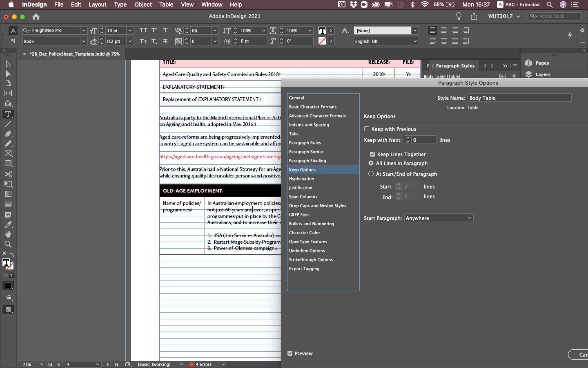Open the Layers panel
The width and height of the screenshot is (588, 368).
click(543, 74)
